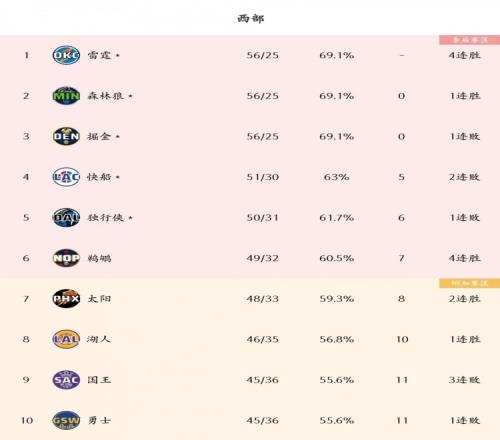Select the 湖人 team name
This screenshot has width=500, height=440.
click(x=99, y=339)
